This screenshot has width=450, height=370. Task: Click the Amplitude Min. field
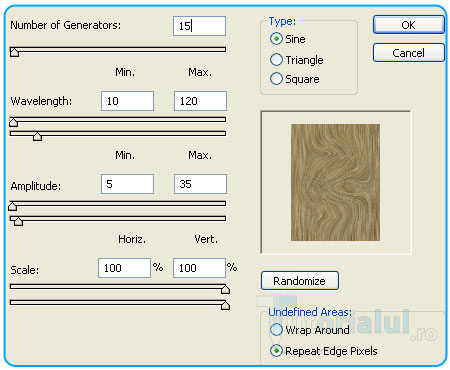127,184
